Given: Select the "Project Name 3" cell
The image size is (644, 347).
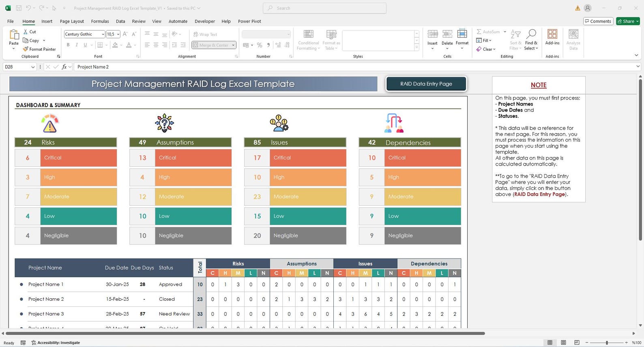Looking at the screenshot, I should coord(46,314).
